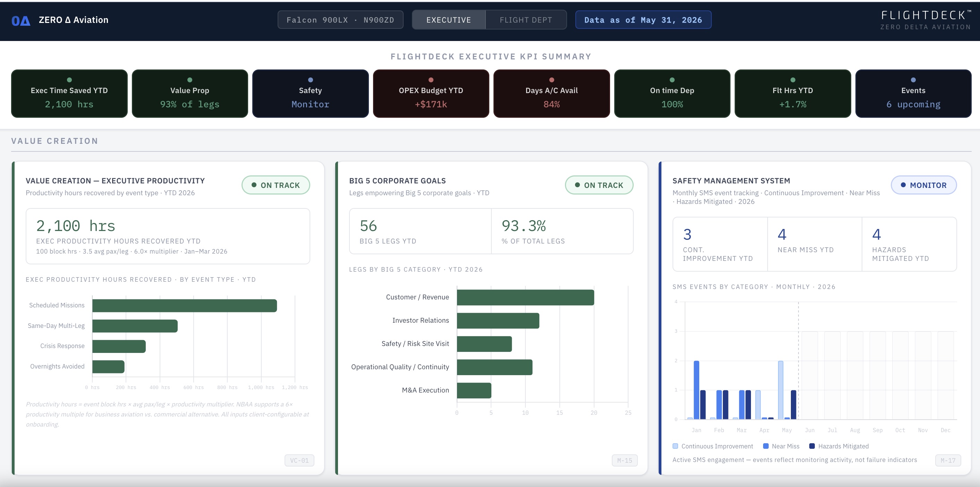Open the Exec Time Saved YTD KPI card
The height and width of the screenshot is (487, 980).
tap(69, 93)
